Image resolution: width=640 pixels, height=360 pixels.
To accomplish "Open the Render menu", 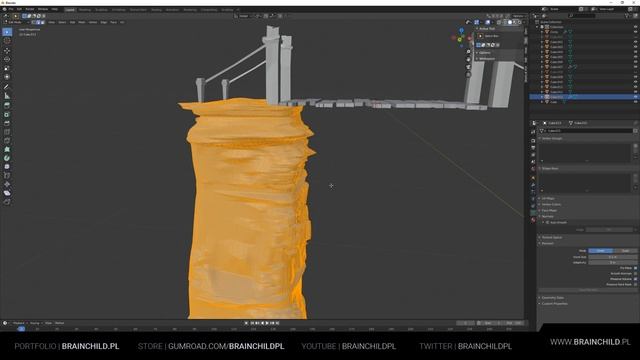I will point(30,9).
